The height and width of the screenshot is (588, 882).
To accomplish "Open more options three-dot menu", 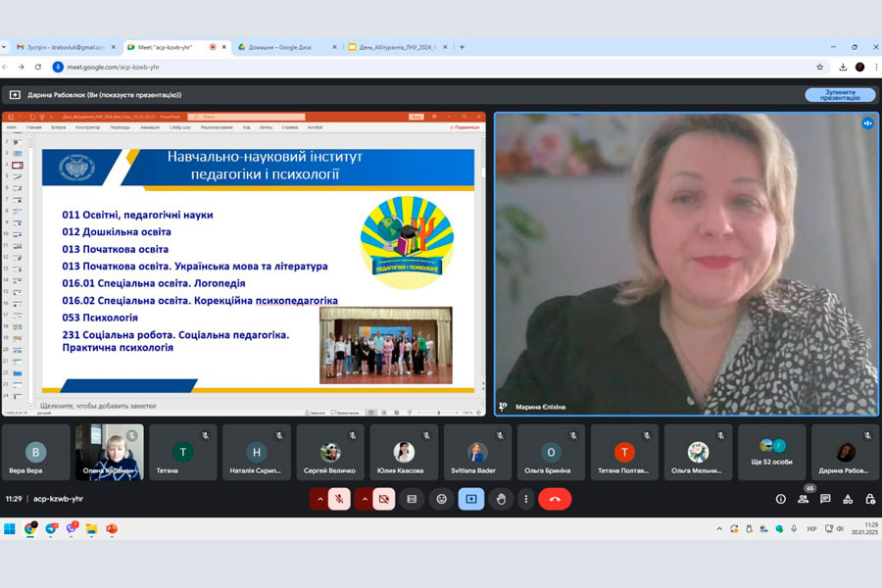I will 526,499.
